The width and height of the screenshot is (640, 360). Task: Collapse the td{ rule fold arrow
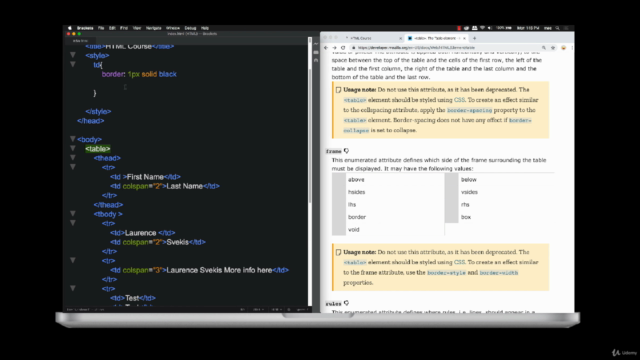click(x=73, y=64)
